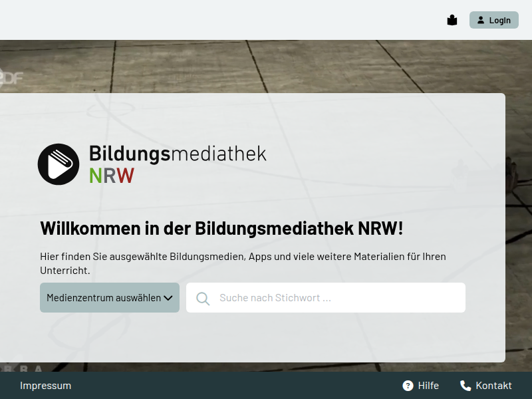The height and width of the screenshot is (399, 532).
Task: Click the round play-book logo icon
Action: point(59,164)
